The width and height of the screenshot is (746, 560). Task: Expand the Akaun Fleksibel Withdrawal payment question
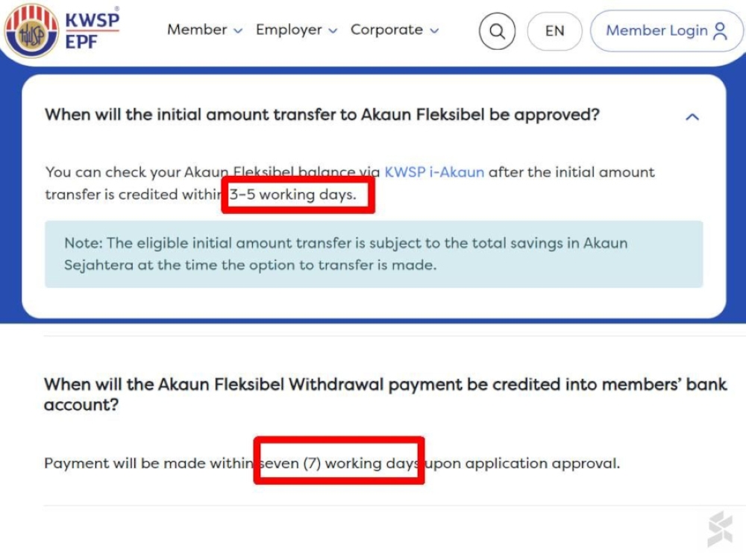click(x=384, y=394)
